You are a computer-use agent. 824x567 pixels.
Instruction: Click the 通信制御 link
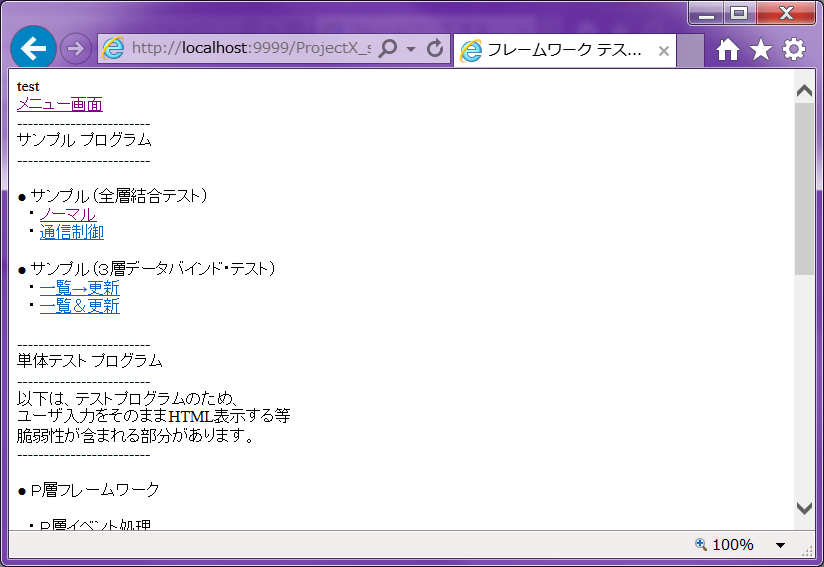(x=72, y=232)
